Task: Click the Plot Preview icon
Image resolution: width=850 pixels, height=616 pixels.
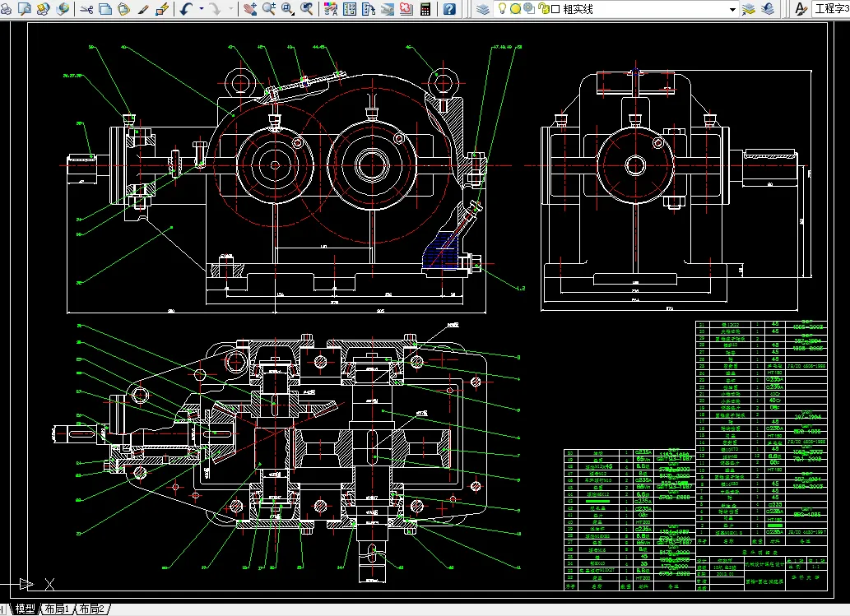Action: (x=25, y=9)
